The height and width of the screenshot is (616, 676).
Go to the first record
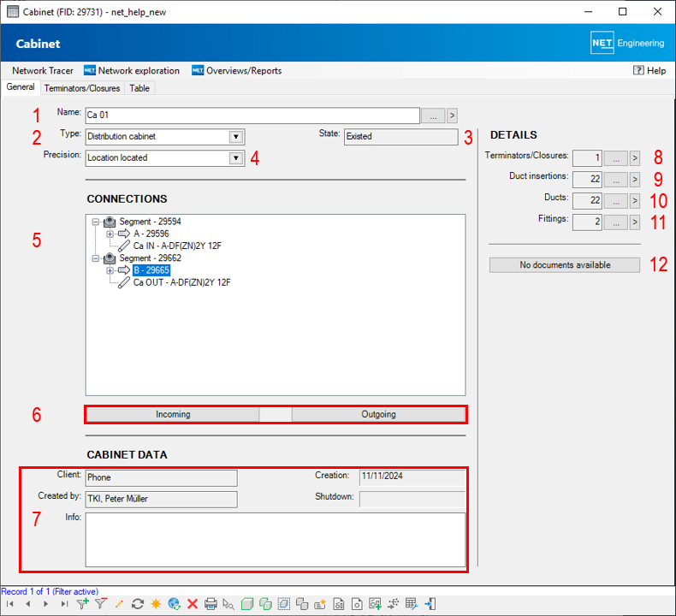[x=10, y=604]
